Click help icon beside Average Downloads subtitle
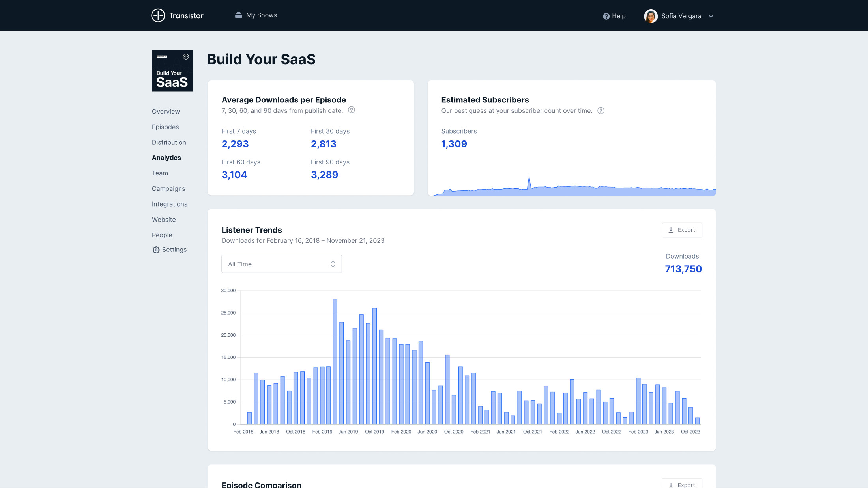This screenshot has width=868, height=488. tap(351, 110)
